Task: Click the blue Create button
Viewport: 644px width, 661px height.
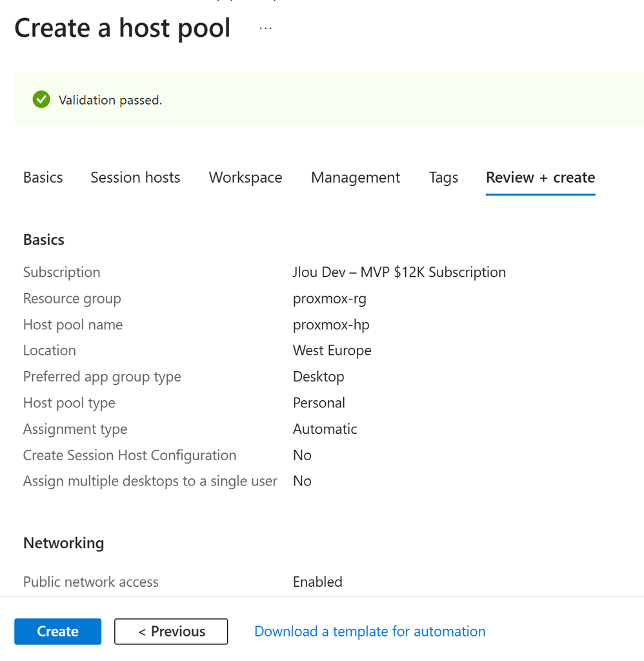Action: tap(57, 631)
